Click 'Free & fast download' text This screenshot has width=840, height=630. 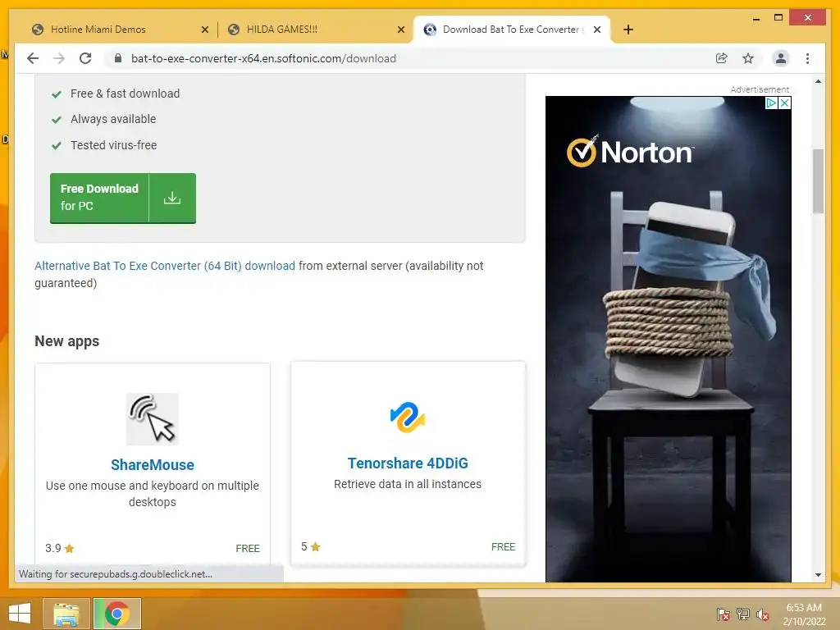pos(126,94)
